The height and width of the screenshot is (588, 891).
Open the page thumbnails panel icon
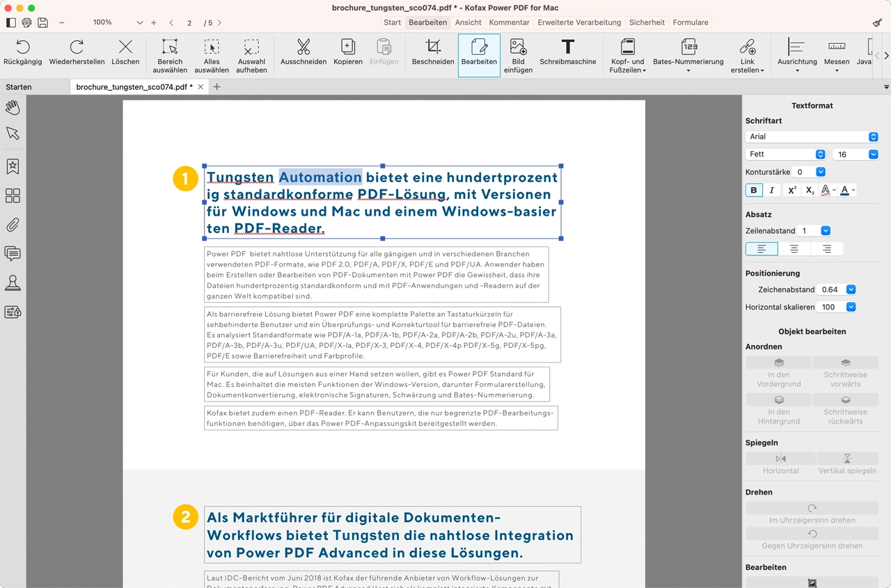(x=13, y=196)
